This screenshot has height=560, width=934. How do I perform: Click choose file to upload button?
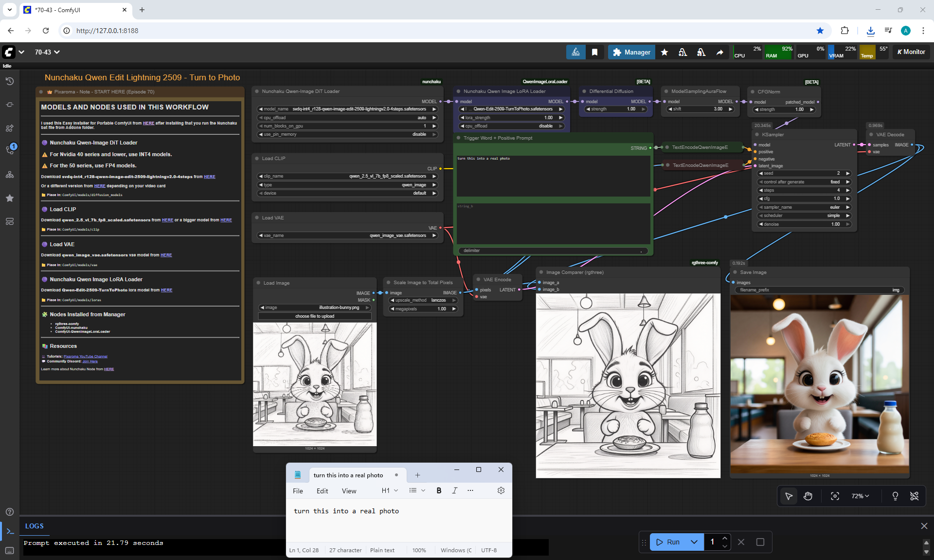pyautogui.click(x=315, y=316)
